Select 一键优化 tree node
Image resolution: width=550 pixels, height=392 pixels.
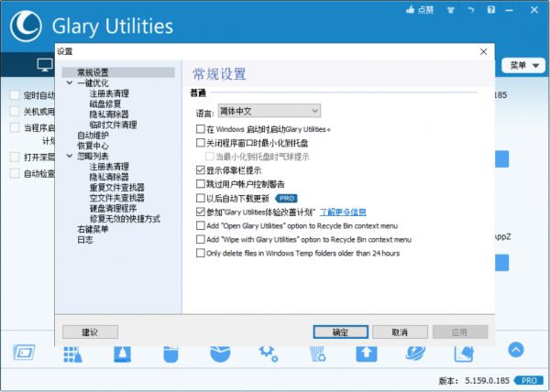(x=93, y=83)
